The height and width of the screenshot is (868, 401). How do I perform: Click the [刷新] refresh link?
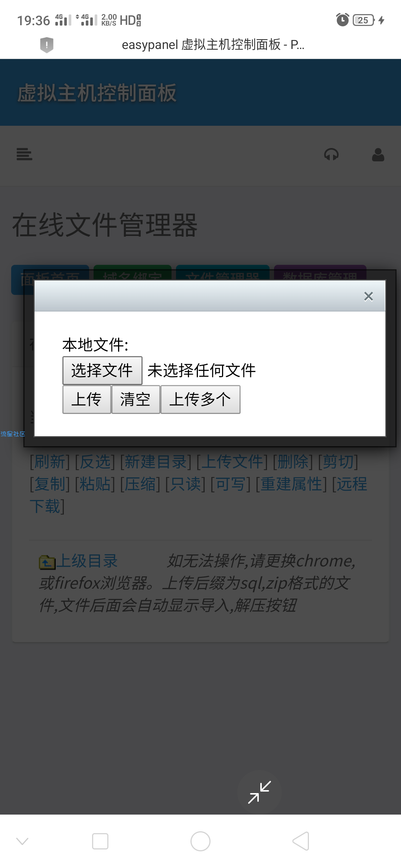click(50, 462)
